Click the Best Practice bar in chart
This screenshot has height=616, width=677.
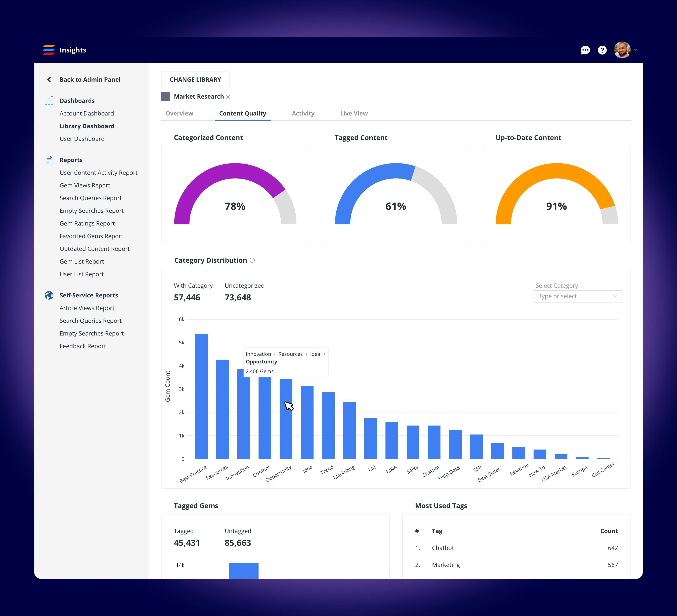[201, 396]
